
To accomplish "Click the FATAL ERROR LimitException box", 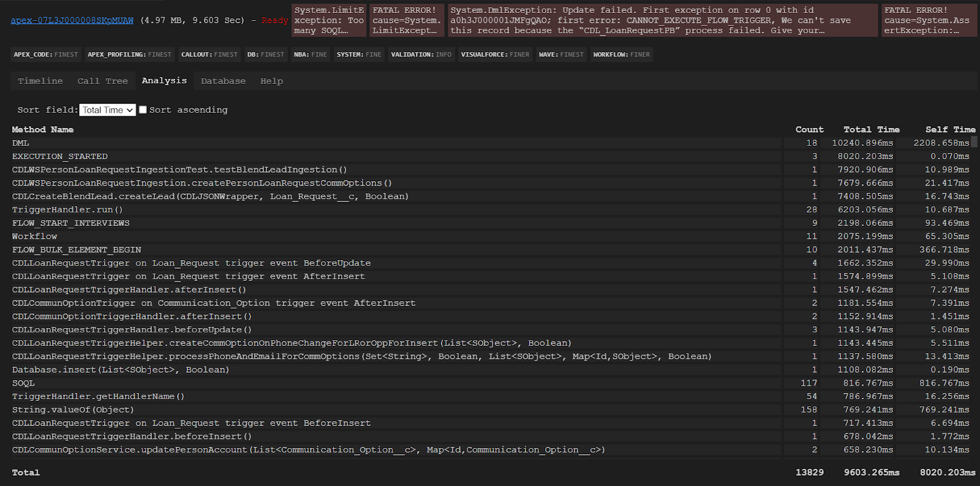I will [x=407, y=20].
